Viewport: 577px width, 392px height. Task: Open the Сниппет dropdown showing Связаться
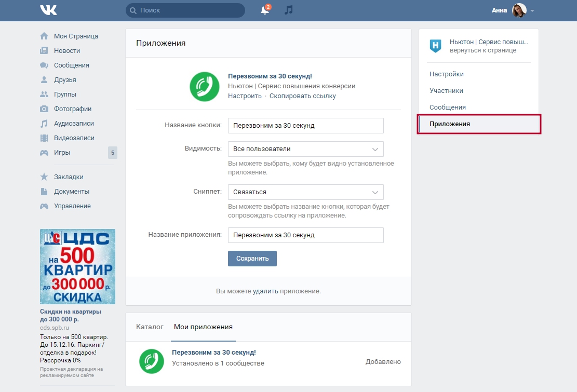pyautogui.click(x=306, y=192)
